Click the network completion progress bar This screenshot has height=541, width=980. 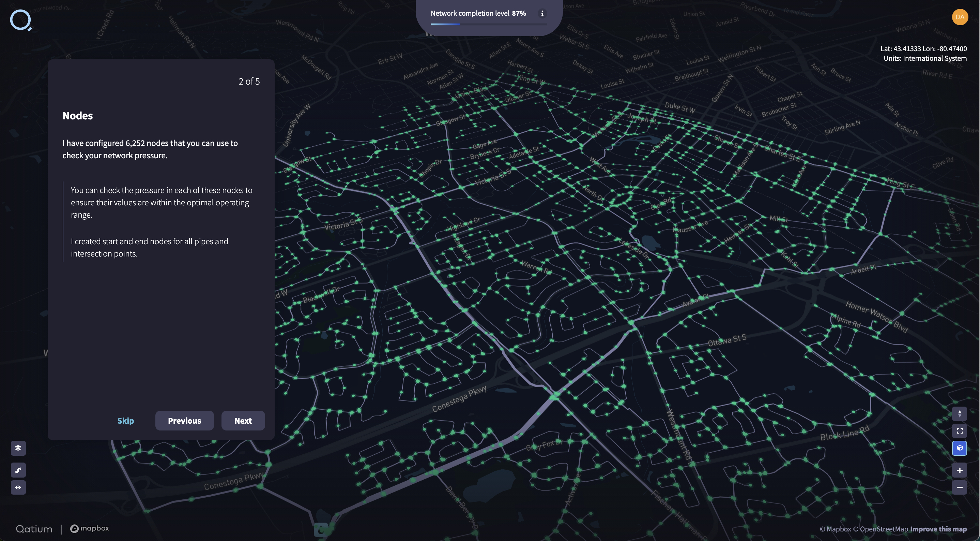(489, 24)
